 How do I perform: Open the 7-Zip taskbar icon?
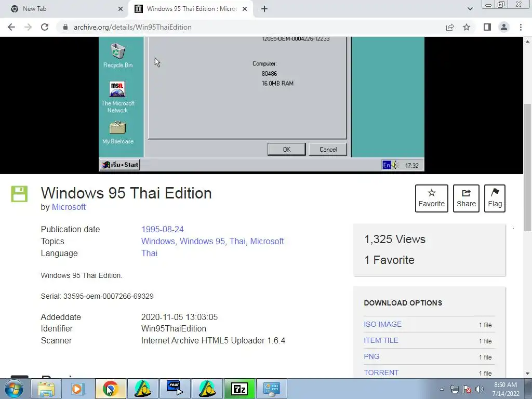click(x=239, y=389)
